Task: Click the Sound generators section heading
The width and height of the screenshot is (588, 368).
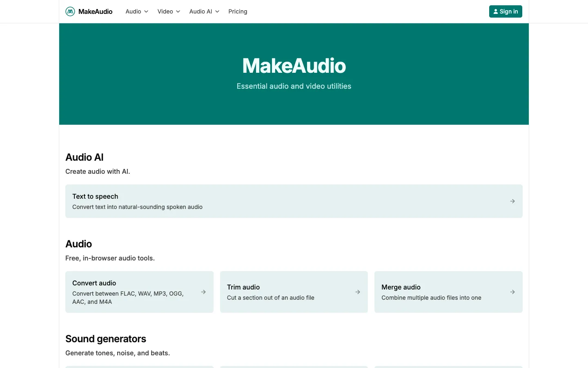Action: click(106, 339)
